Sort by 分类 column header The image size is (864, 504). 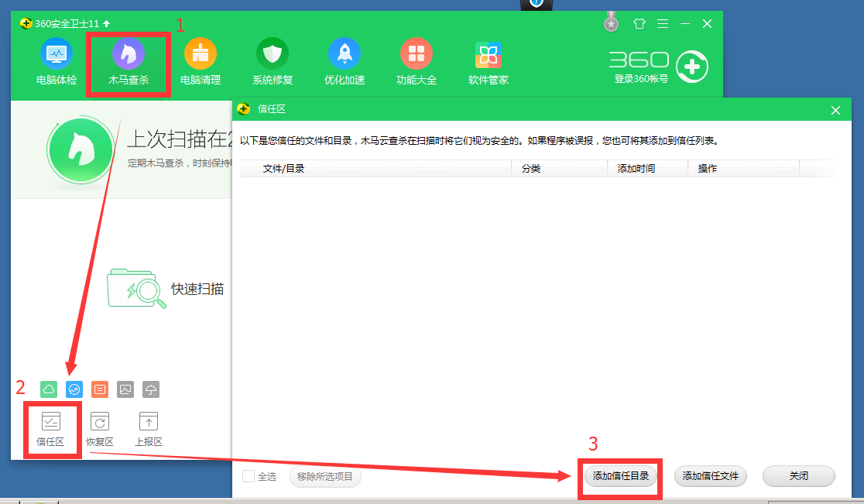[x=560, y=168]
